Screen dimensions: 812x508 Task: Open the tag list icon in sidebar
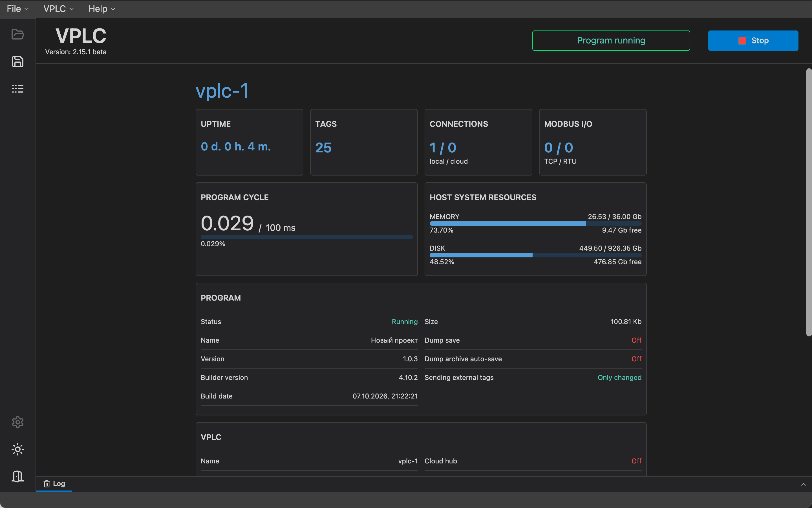[17, 89]
